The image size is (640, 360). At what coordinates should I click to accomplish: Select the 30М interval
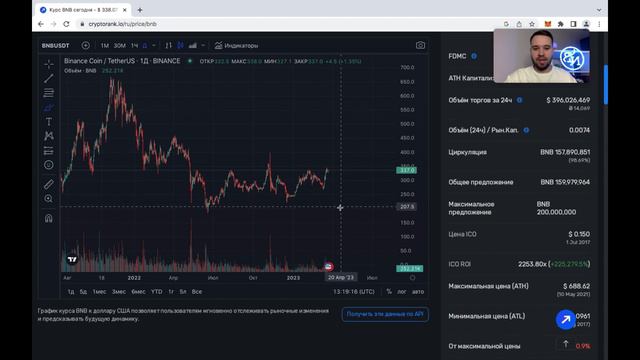coord(120,45)
